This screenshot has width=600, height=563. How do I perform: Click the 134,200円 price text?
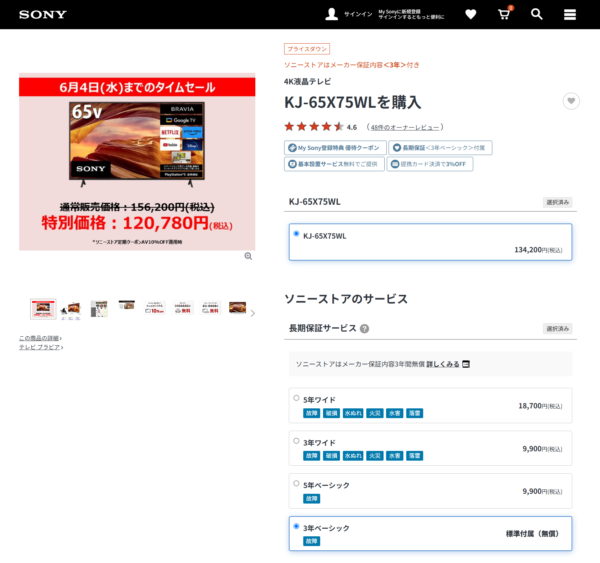tap(538, 250)
